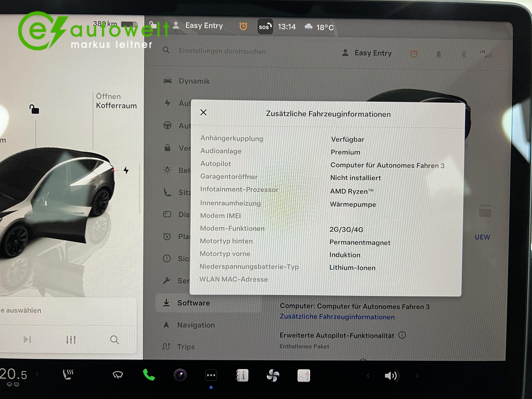This screenshot has height=399, width=532.
Task: Open the camera app in the bottom bar
Action: 180,375
